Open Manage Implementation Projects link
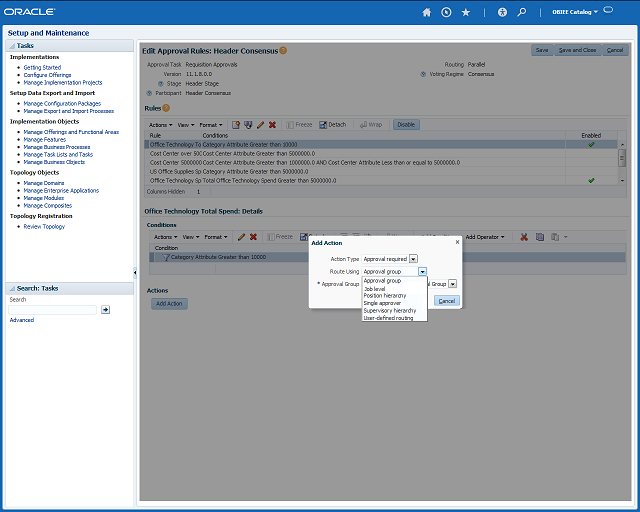The width and height of the screenshot is (640, 512). coord(63,82)
